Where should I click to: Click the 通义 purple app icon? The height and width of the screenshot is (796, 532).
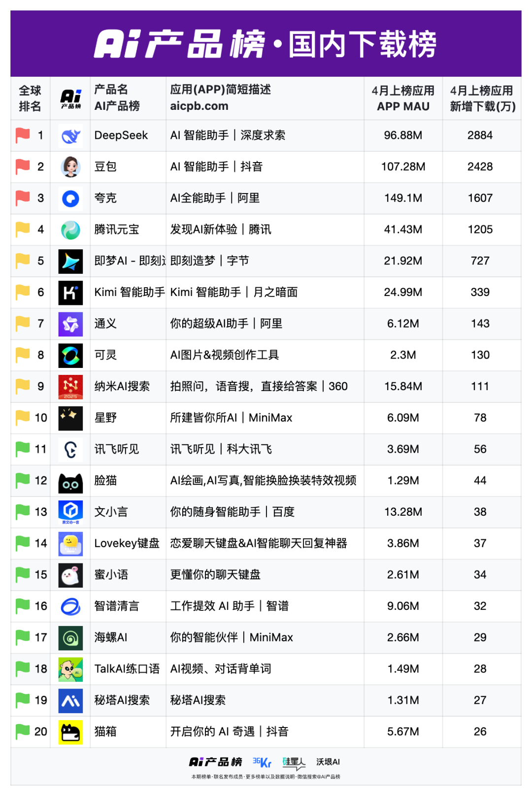click(x=70, y=324)
